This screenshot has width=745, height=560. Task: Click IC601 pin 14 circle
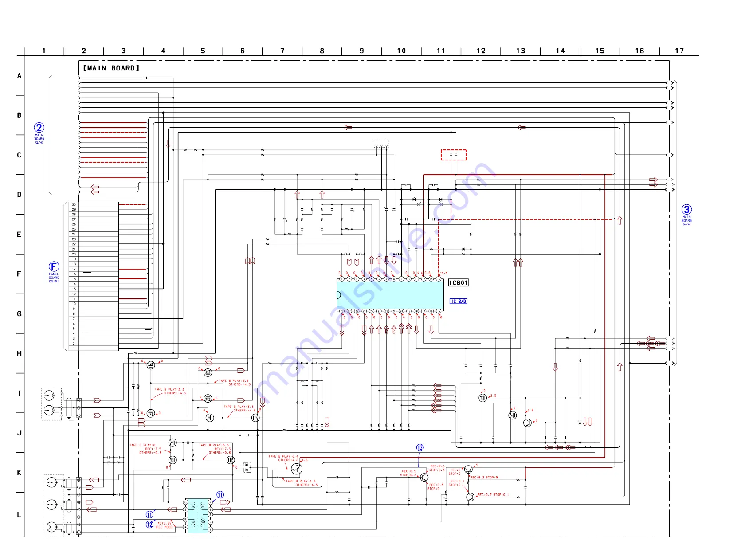439,279
